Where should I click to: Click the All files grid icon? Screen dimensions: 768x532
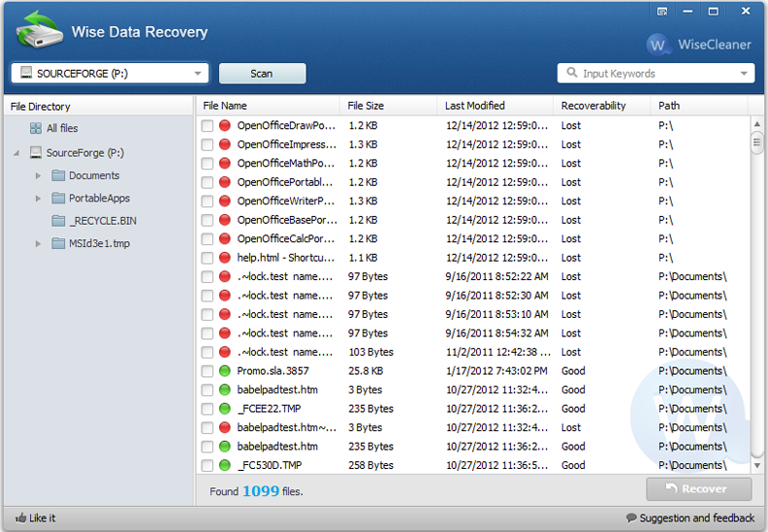click(36, 128)
